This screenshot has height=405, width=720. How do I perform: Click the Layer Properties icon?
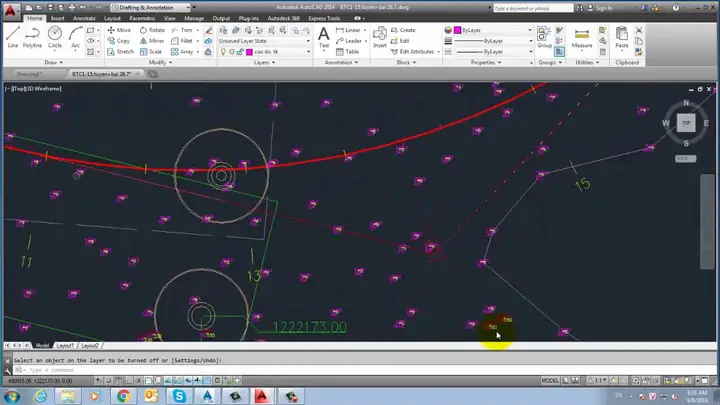[x=223, y=30]
